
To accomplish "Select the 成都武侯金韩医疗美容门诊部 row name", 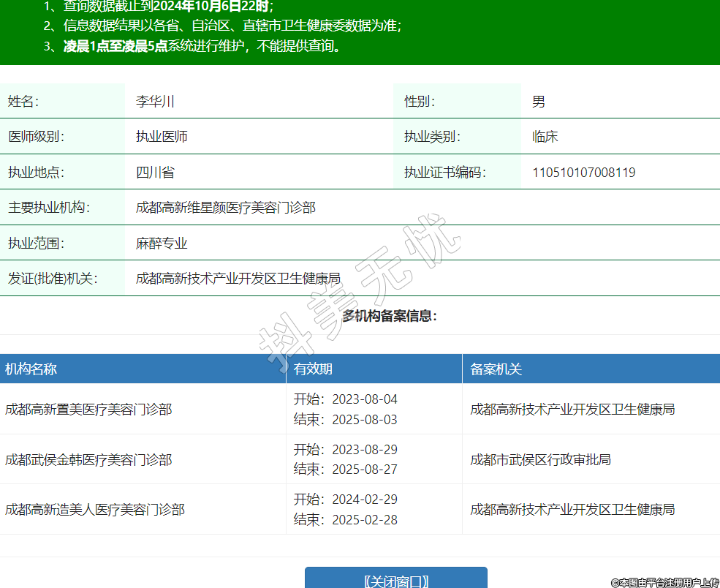I will (88, 460).
